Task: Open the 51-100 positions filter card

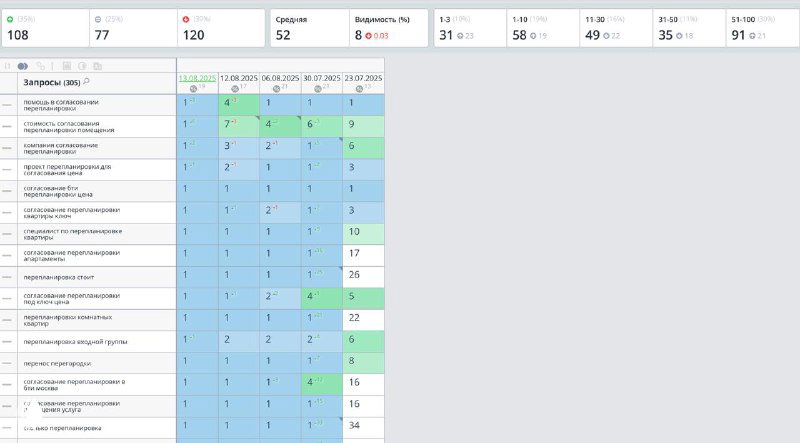Action: (763, 28)
